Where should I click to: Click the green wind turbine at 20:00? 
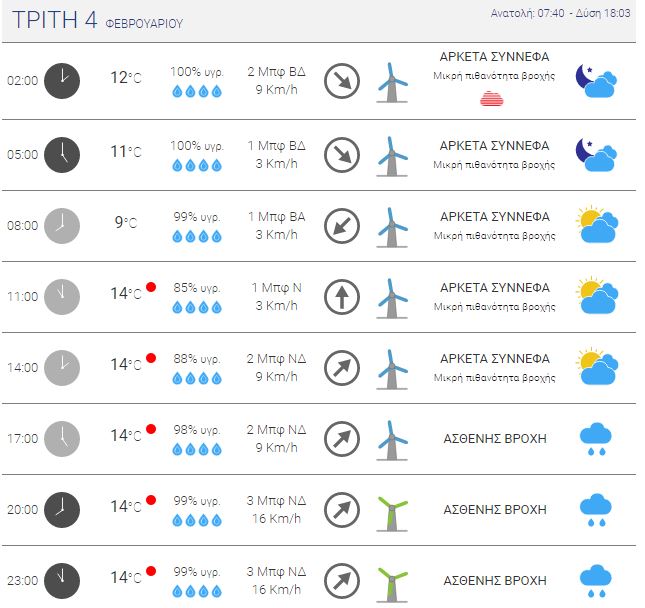click(392, 514)
